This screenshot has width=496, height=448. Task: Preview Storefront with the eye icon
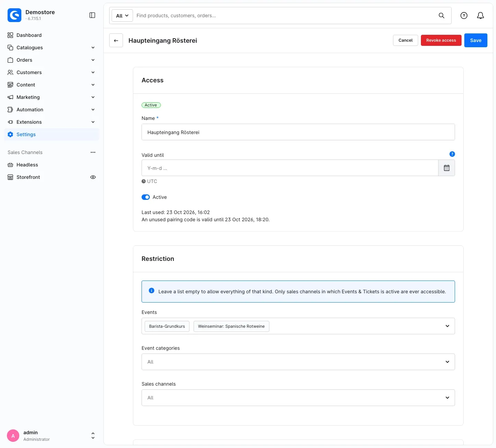coord(93,177)
